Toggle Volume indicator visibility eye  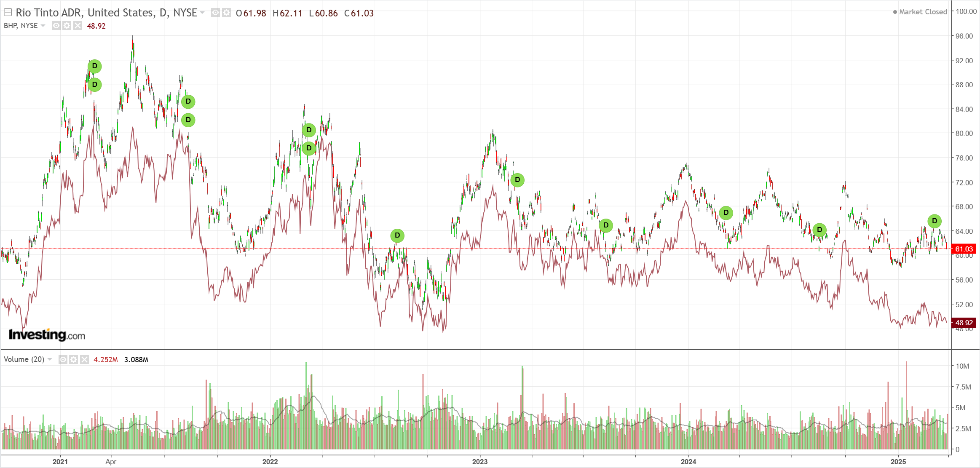[63, 359]
